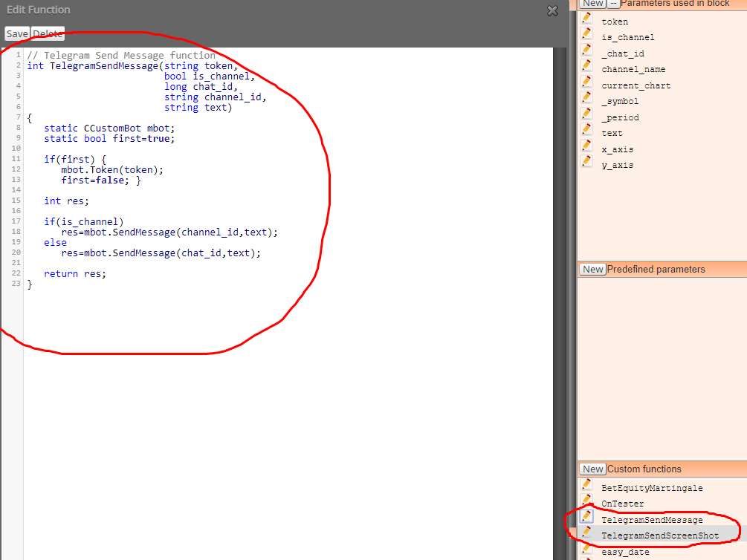Select the is_channel parameter name

(628, 38)
